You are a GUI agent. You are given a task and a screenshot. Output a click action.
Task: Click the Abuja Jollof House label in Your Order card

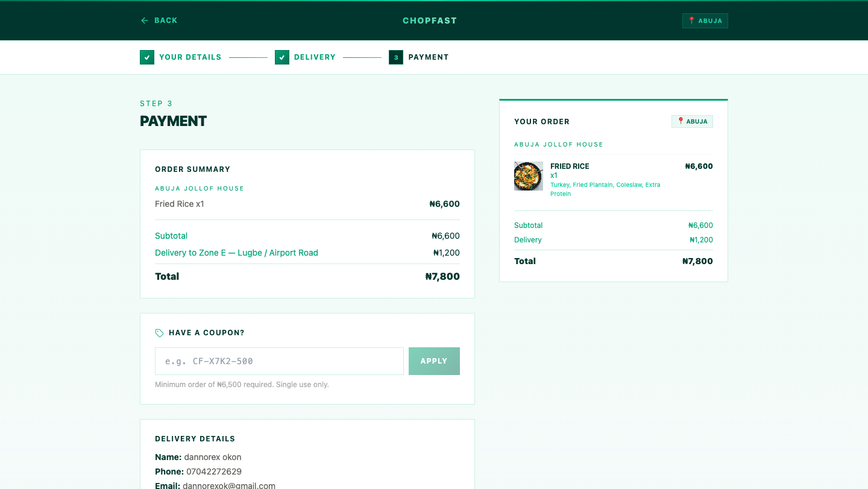[x=559, y=145]
